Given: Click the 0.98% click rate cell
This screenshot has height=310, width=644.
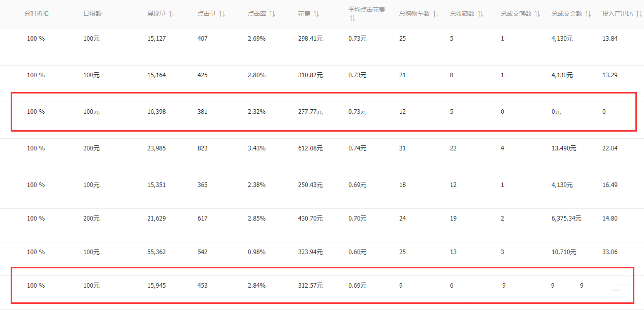Looking at the screenshot, I should (256, 252).
